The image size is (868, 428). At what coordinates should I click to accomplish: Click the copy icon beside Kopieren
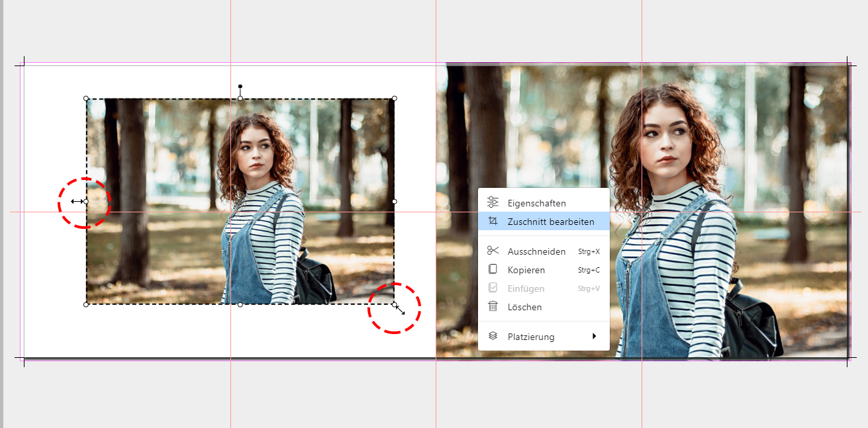pos(493,269)
